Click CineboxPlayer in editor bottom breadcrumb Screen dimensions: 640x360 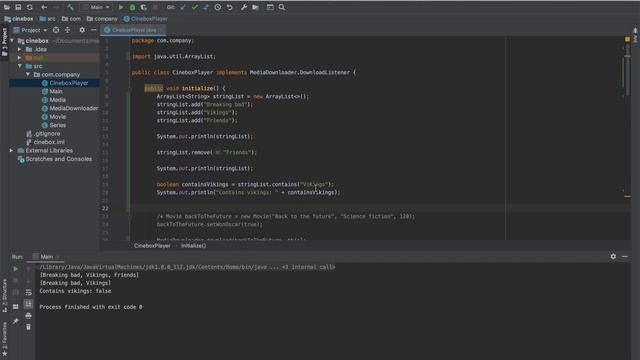[152, 246]
